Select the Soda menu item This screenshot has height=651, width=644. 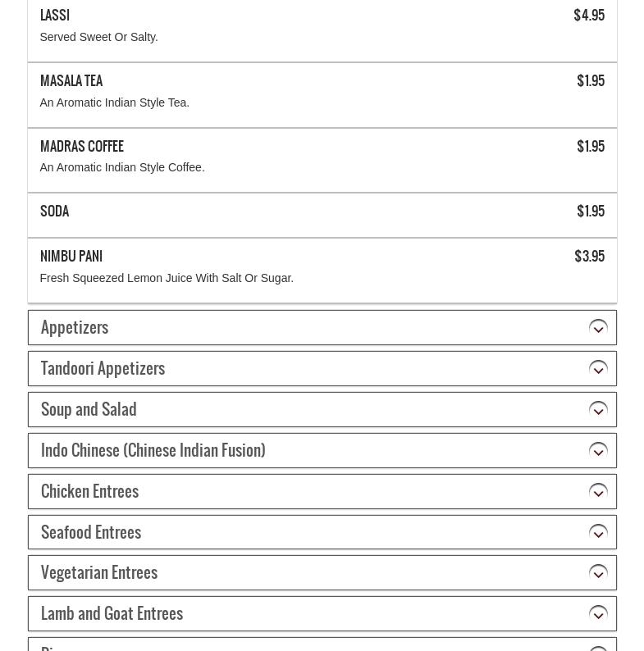322,215
